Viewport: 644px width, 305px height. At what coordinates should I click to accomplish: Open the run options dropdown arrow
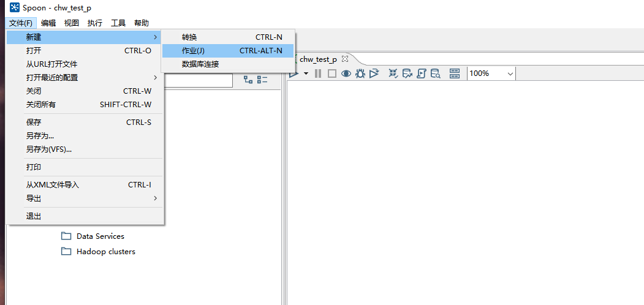coord(306,73)
